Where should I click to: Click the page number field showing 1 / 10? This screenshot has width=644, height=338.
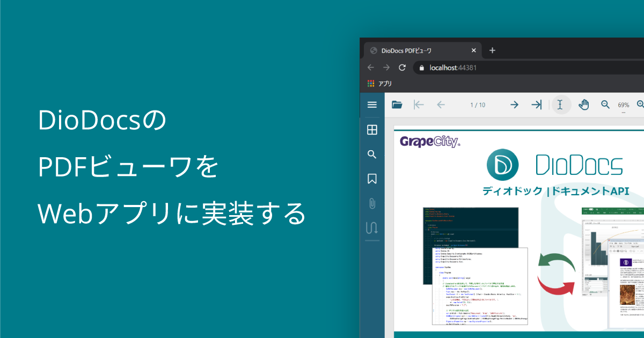tap(477, 105)
